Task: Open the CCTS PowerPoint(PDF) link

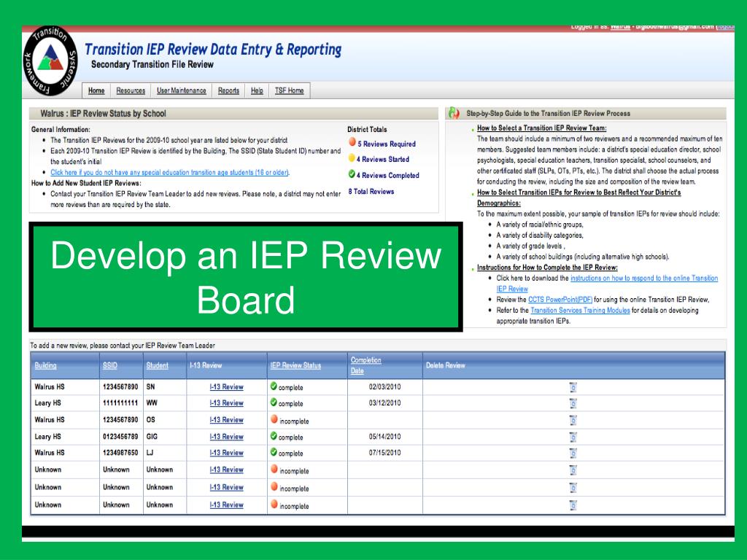Action: (560, 300)
